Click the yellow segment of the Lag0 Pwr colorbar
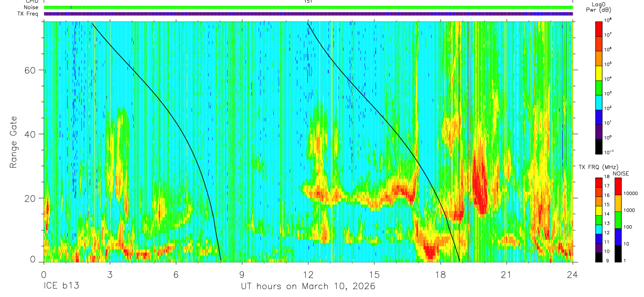644x297 pixels. tap(599, 73)
